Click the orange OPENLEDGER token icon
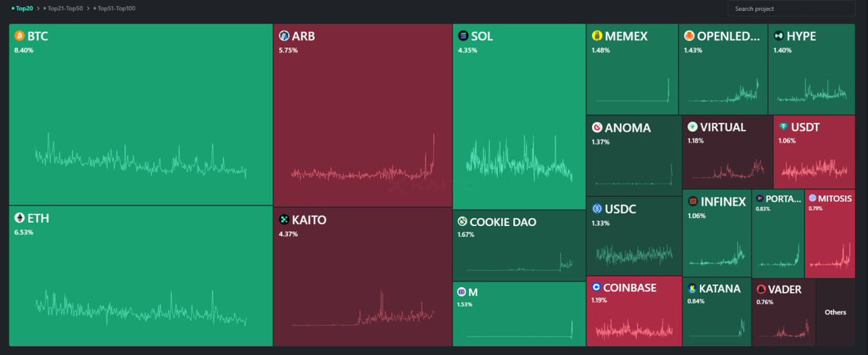 coord(689,36)
